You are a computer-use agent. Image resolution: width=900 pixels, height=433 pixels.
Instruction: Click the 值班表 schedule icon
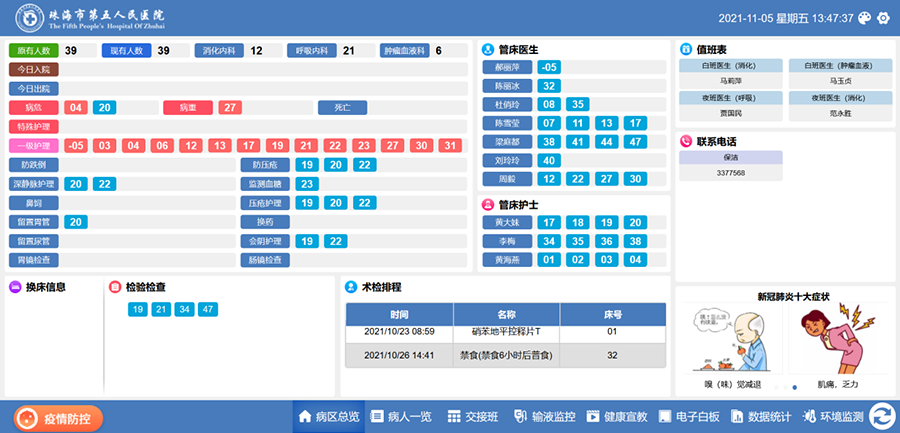tap(686, 49)
